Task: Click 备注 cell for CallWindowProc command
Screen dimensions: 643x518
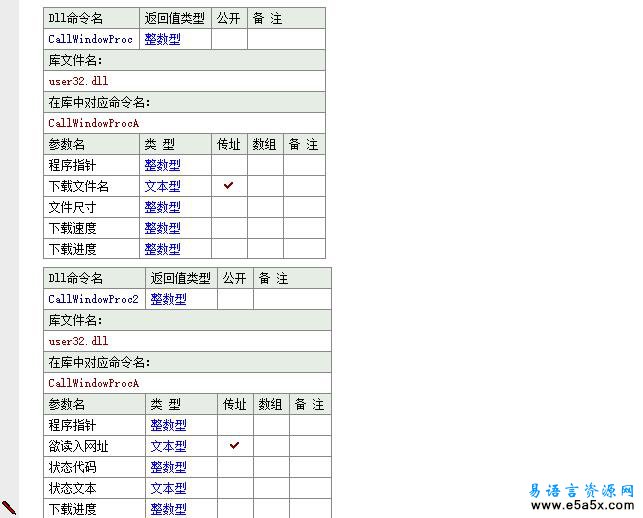Action: pyautogui.click(x=286, y=39)
